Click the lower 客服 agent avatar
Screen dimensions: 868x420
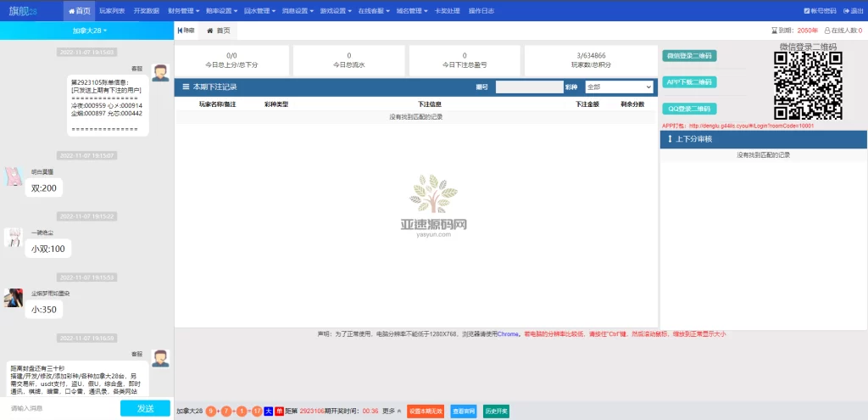(x=160, y=358)
